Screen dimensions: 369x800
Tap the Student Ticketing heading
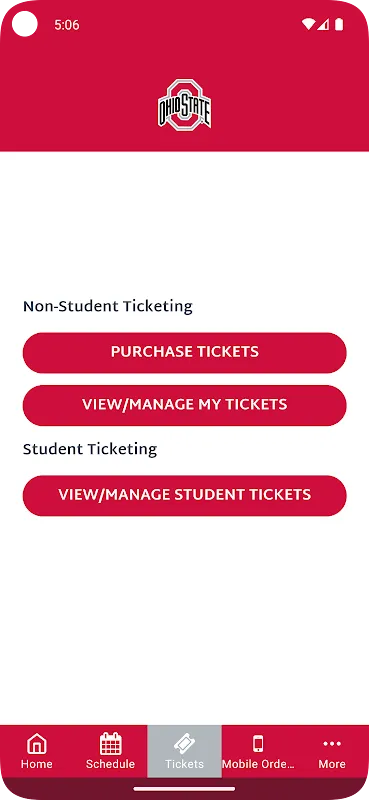pos(90,449)
